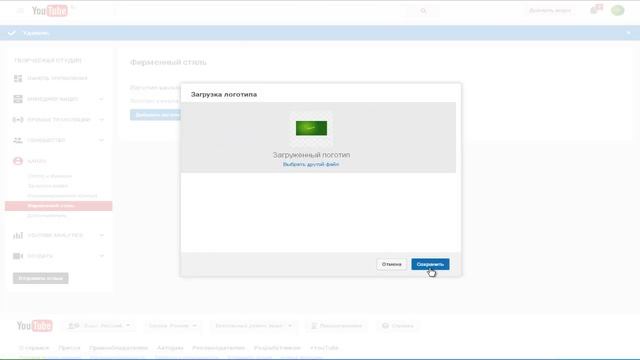Open the Выбрать другой файл link
Viewport: 640px width, 360px height.
pos(311,164)
